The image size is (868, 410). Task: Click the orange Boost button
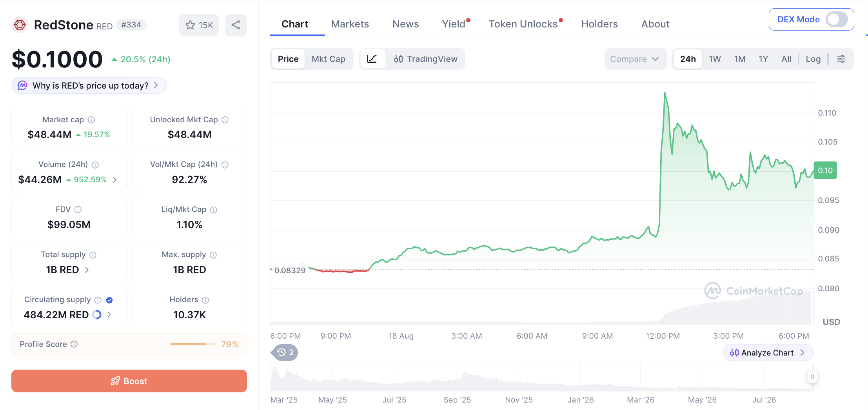tap(129, 381)
